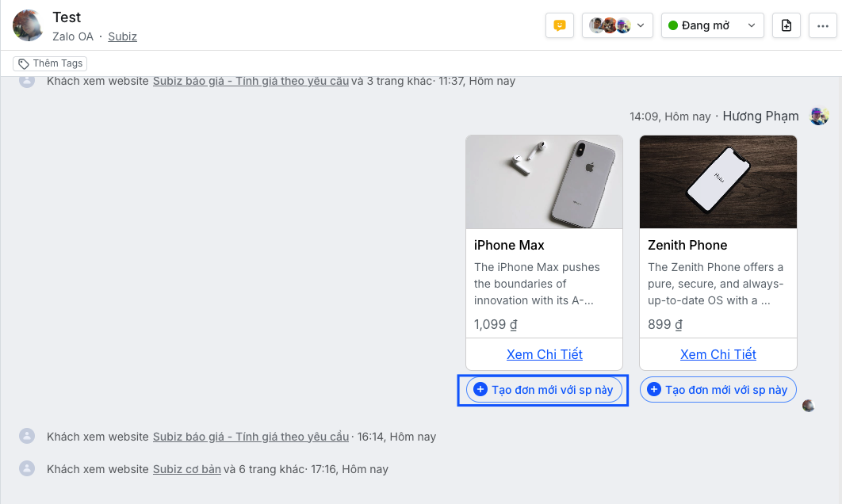Click the small seen-by avatar below products
Screen dimensions: 842x504
[x=809, y=406]
